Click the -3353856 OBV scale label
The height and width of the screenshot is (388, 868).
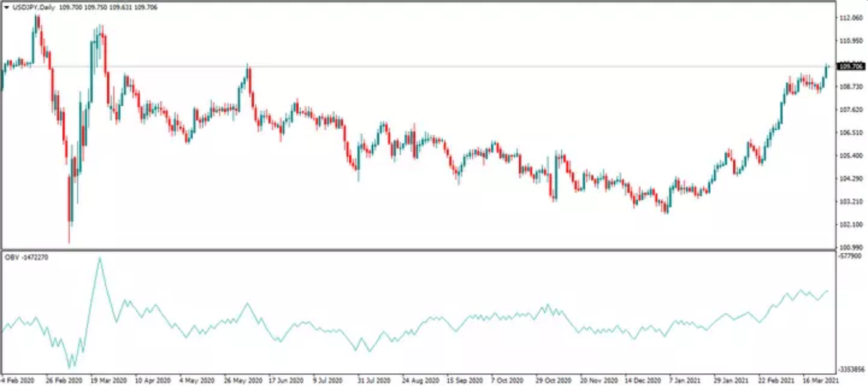pos(852,369)
